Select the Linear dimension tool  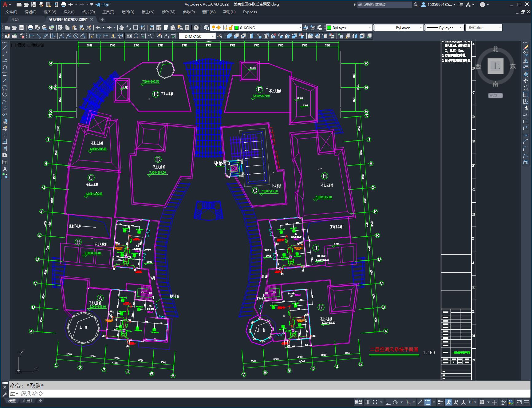pyautogui.click(x=32, y=36)
